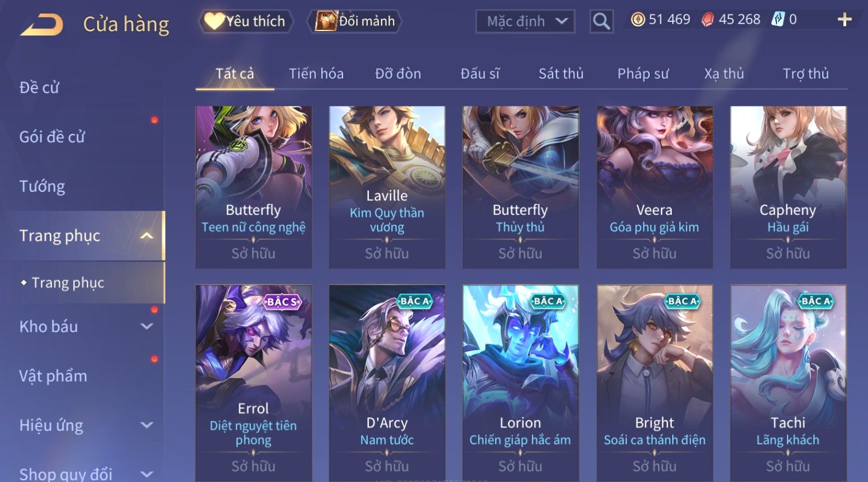This screenshot has width=868, height=482.
Task: Switch to the Tiến hóa tab
Action: pyautogui.click(x=316, y=74)
